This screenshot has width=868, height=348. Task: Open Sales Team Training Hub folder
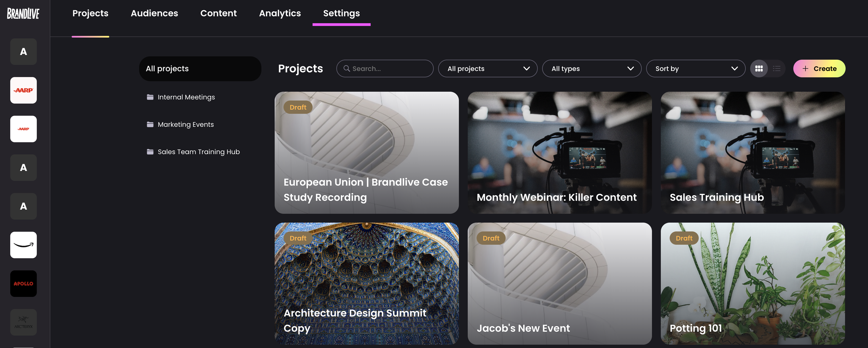[199, 152]
